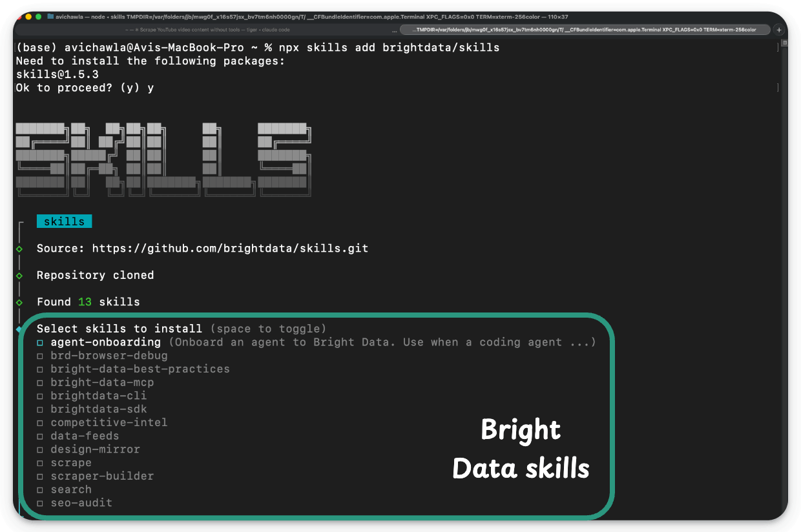Click the 'Need to install the following packages' line
The image size is (801, 532).
151,61
